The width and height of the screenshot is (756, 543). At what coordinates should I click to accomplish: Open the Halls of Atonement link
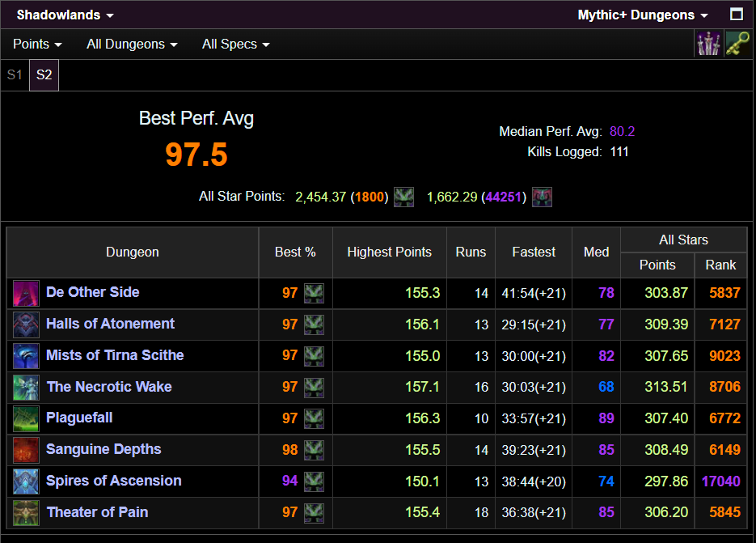coord(111,324)
